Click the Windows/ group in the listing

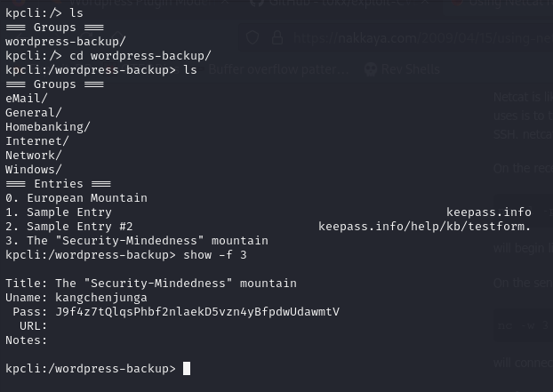point(33,170)
